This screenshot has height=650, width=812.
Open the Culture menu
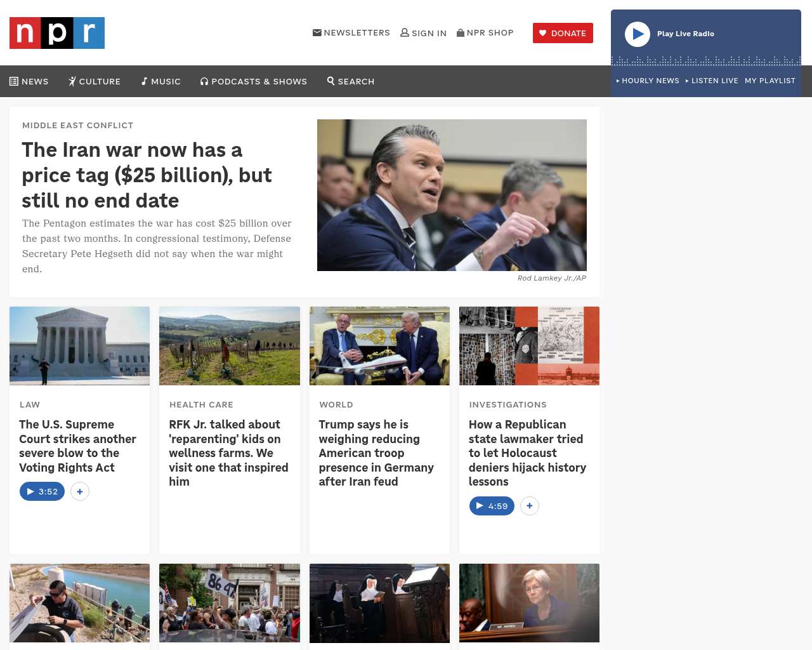click(95, 81)
